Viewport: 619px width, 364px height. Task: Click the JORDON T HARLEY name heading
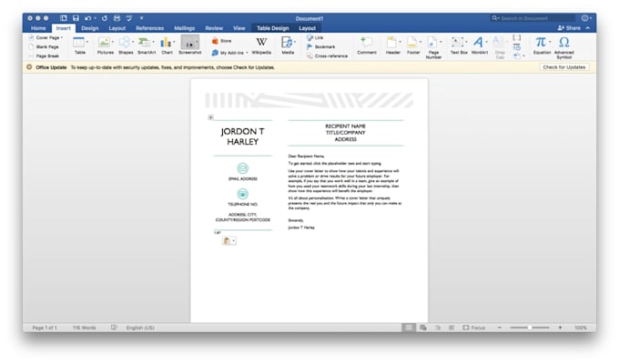click(x=242, y=136)
